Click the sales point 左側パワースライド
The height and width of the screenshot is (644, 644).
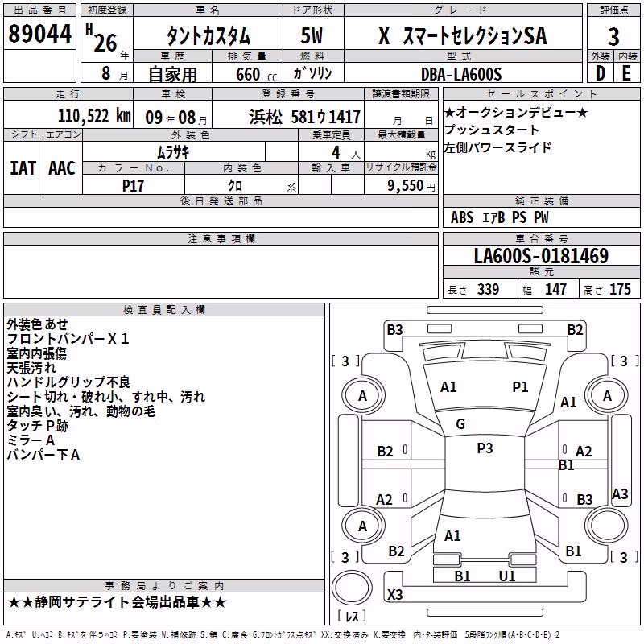[x=497, y=147]
